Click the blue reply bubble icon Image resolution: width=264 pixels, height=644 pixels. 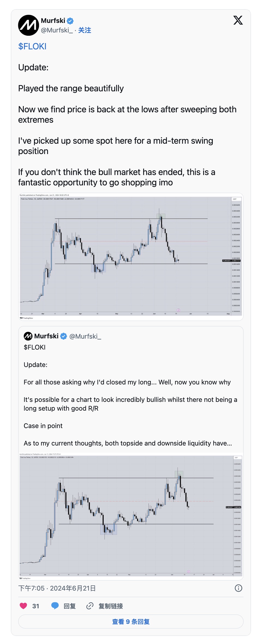click(55, 606)
